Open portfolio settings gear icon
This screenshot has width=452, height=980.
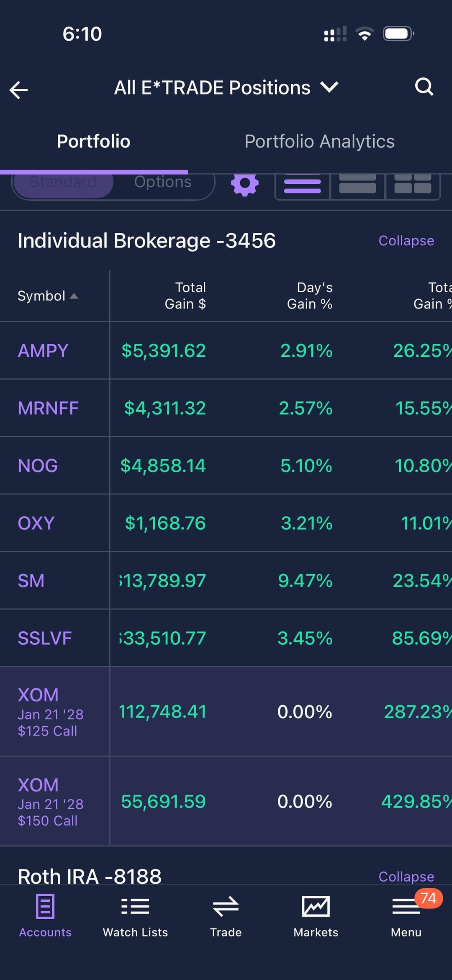click(x=245, y=185)
